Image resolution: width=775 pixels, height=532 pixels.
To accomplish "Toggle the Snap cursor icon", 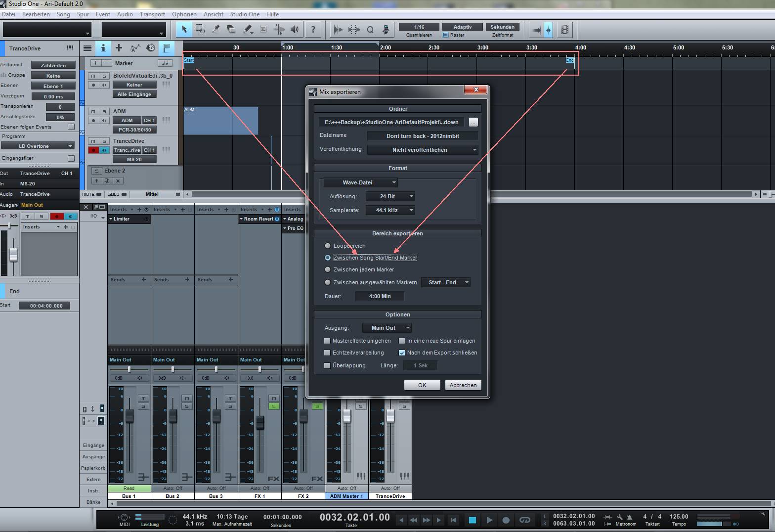I will click(x=548, y=30).
